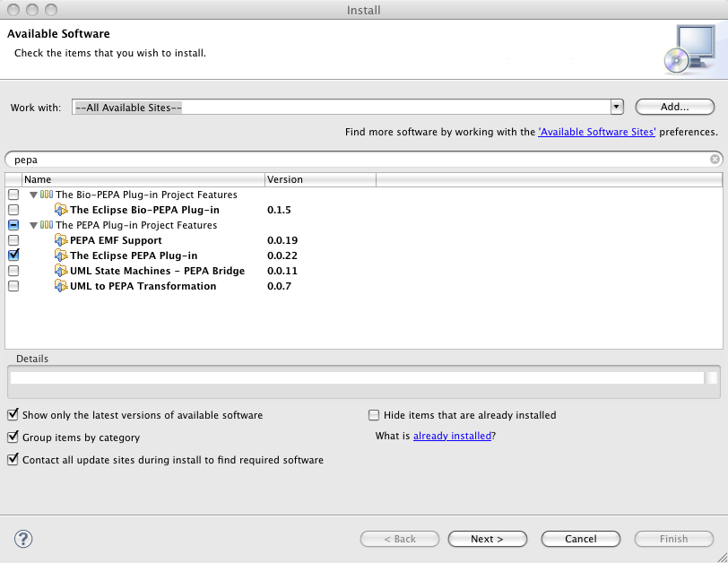
Task: Click UML State Machines bridge feature icon
Action: click(x=61, y=271)
